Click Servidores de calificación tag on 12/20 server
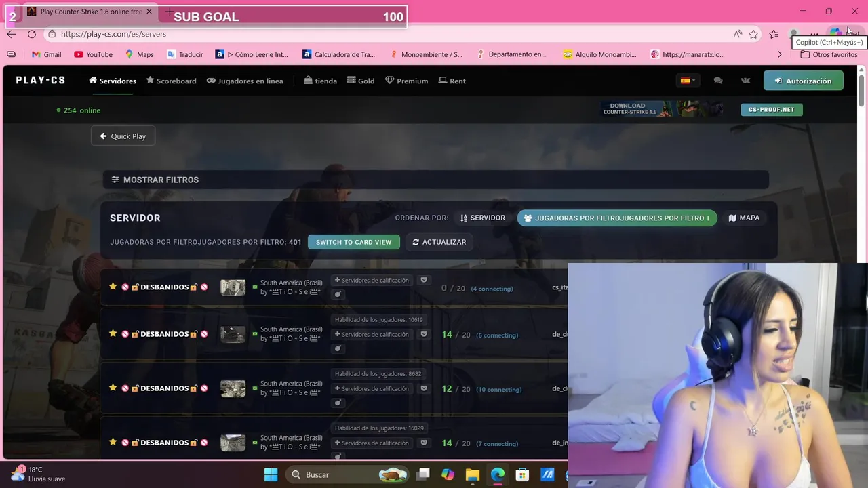This screenshot has width=868, height=488. (372, 388)
